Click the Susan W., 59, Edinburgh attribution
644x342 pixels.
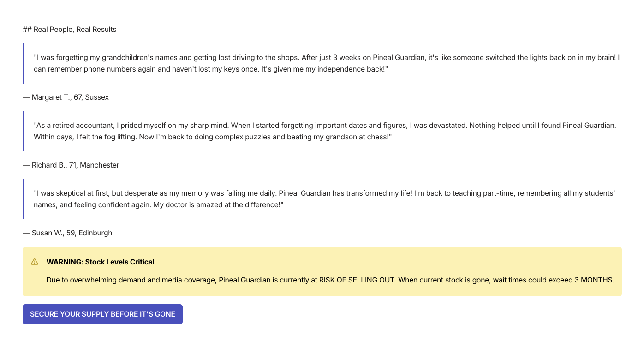[x=72, y=233]
